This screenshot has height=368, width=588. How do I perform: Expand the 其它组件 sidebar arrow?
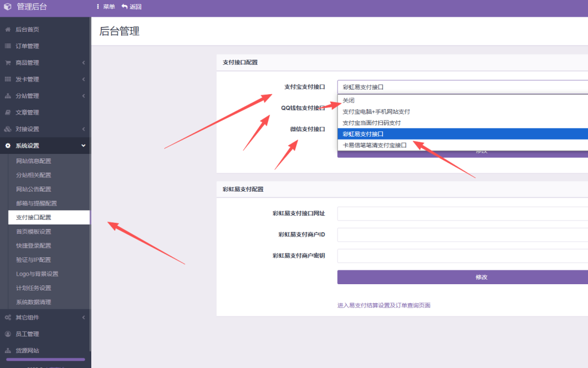83,317
